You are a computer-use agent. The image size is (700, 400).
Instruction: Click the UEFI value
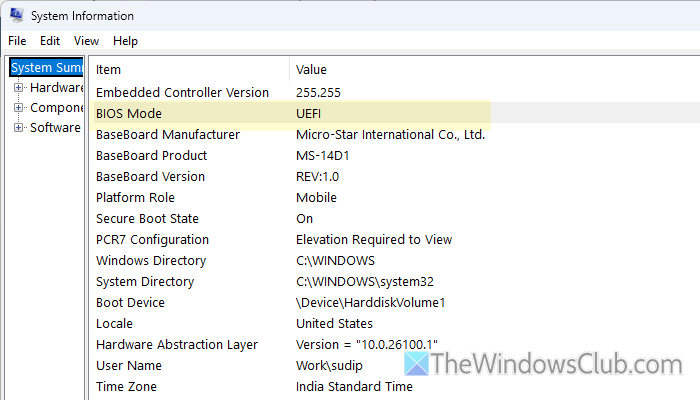(308, 113)
